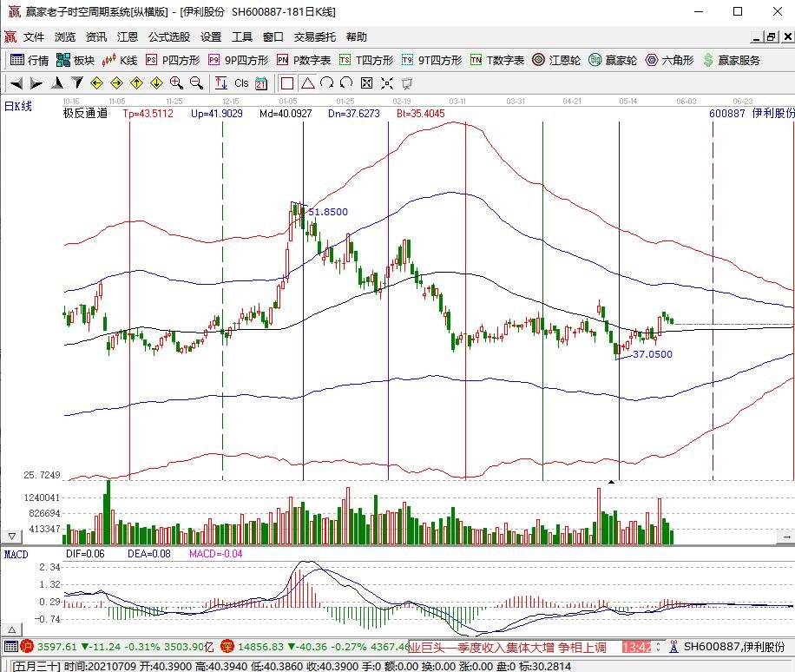Open the 浏览 menu

click(65, 37)
